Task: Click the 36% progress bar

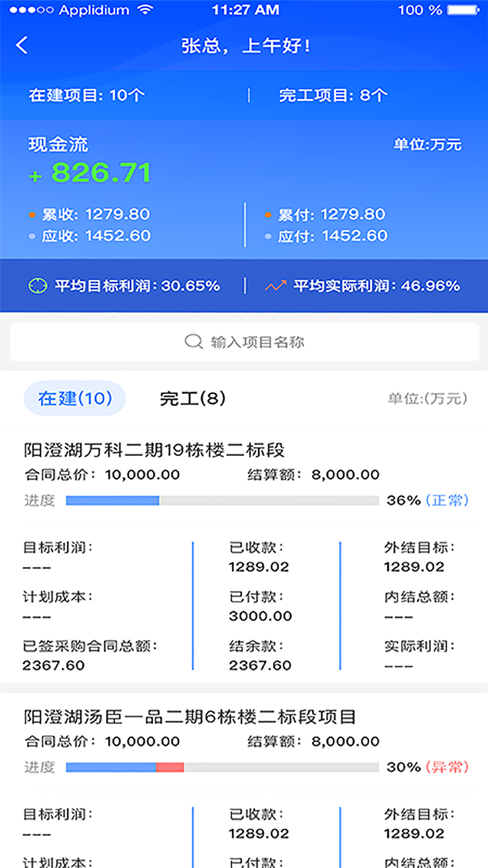Action: (x=222, y=500)
